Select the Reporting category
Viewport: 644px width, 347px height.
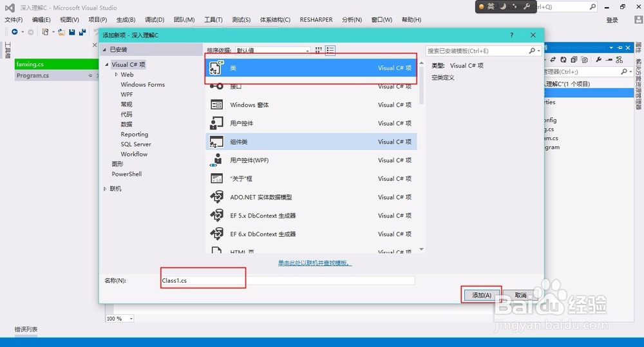pos(135,135)
